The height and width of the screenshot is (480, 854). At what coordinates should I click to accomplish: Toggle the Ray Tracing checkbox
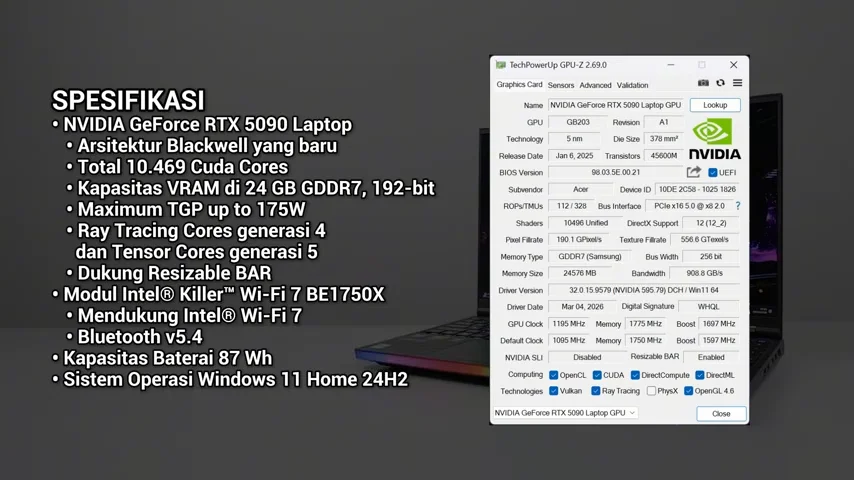coord(596,391)
